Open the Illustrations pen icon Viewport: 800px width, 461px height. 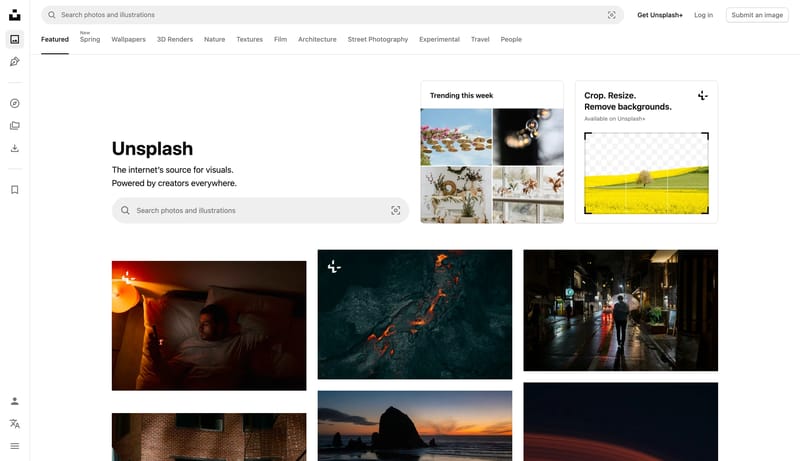[14, 62]
